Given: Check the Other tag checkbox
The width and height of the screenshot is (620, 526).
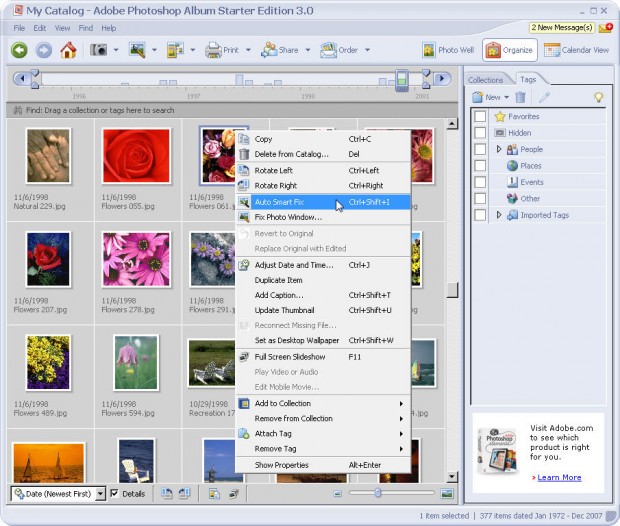Looking at the screenshot, I should click(x=480, y=198).
